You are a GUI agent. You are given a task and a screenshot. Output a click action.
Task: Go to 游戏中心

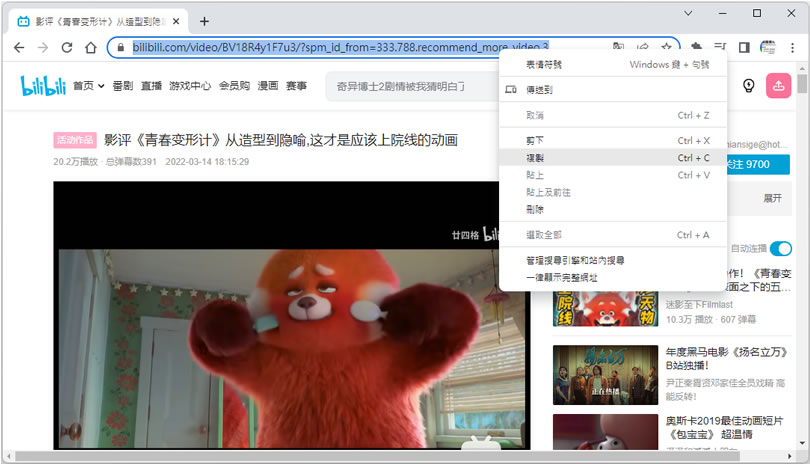click(190, 86)
